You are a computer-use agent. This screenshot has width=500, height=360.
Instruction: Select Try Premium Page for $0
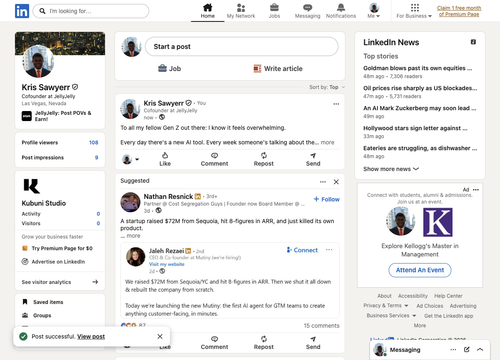(x=57, y=248)
